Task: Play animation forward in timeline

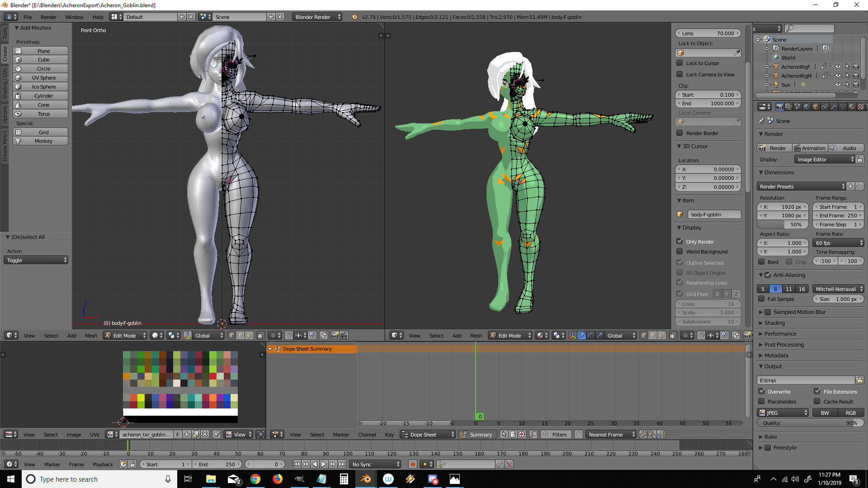Action: 324,464
